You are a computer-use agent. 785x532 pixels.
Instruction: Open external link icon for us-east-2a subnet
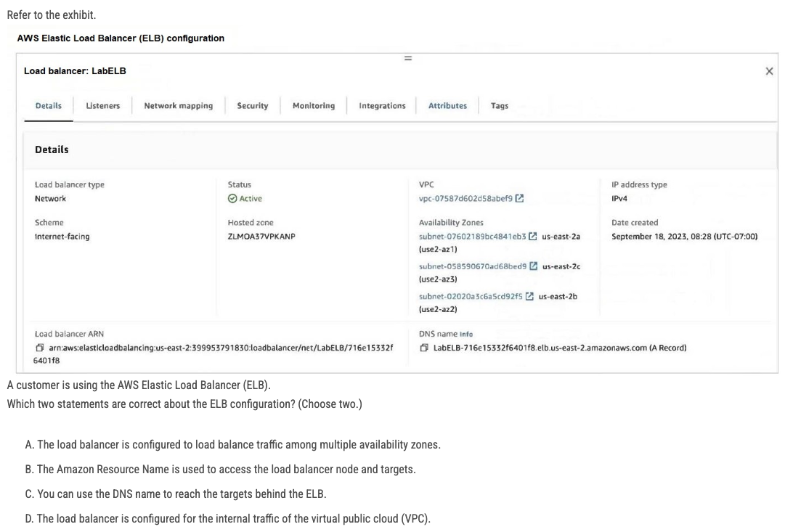[533, 236]
